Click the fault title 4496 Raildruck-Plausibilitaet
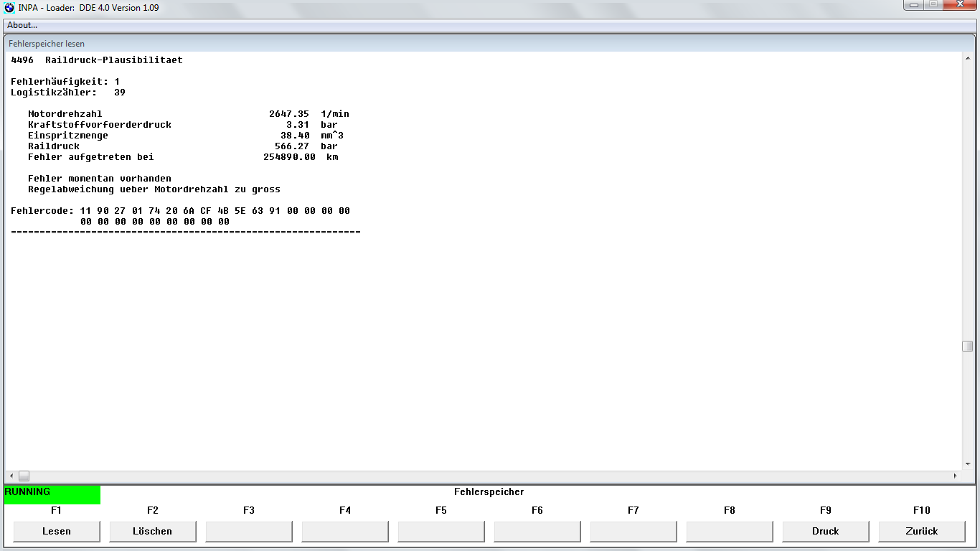Screen dimensions: 980x551 pos(97,60)
